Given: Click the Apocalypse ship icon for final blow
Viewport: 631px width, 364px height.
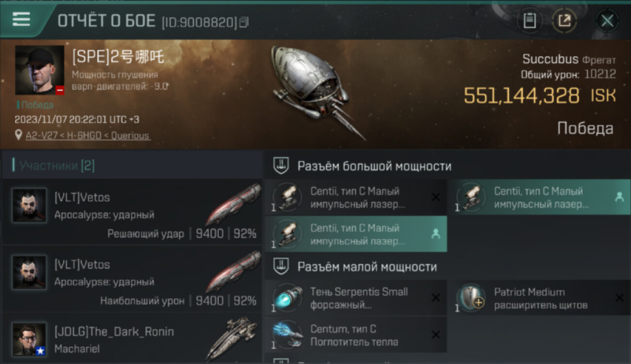Looking at the screenshot, I should click(x=233, y=204).
